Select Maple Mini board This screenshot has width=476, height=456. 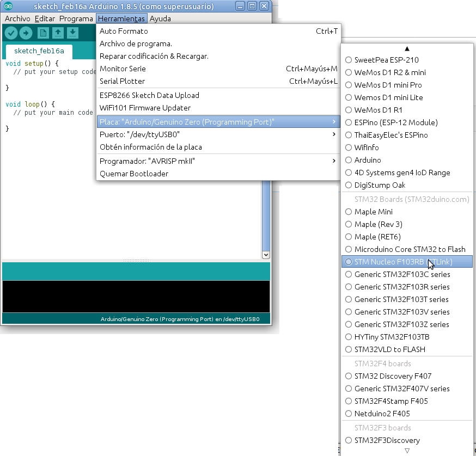407,212
